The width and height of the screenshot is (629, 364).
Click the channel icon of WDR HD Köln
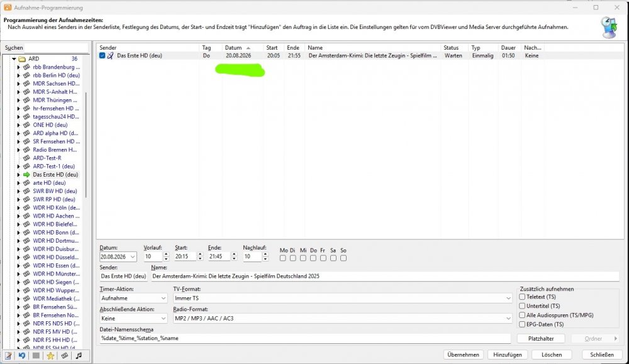[26, 207]
